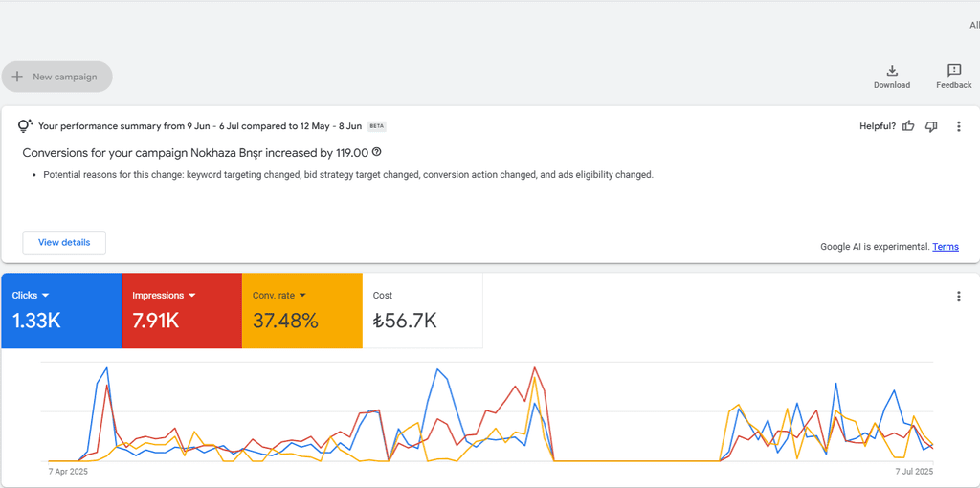Select the Cost metric tile
980x488 pixels.
pyautogui.click(x=422, y=311)
